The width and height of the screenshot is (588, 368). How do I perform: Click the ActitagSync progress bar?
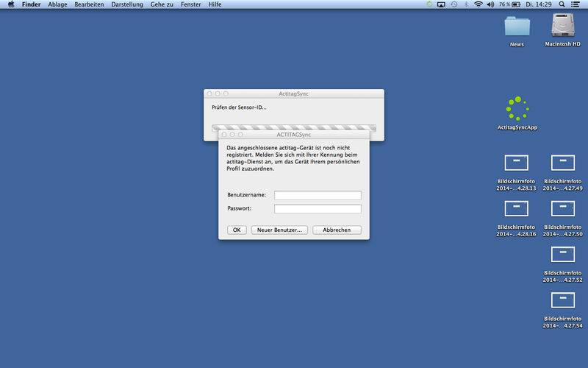(293, 127)
